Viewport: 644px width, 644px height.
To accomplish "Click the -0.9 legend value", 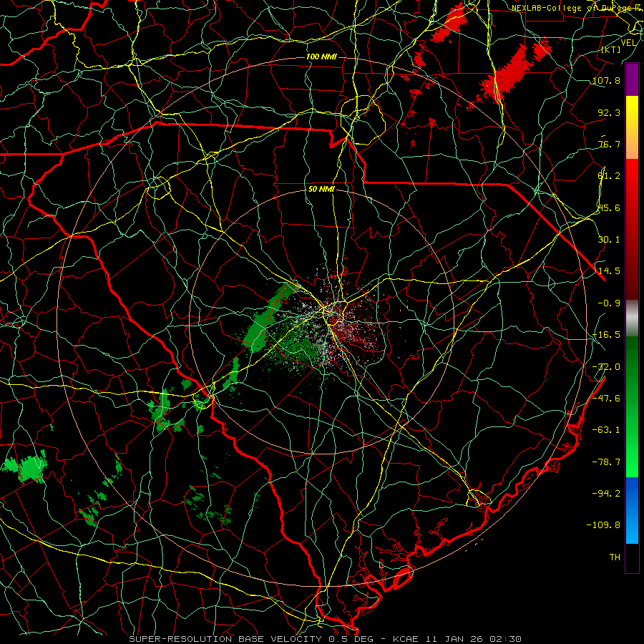I will (x=609, y=303).
